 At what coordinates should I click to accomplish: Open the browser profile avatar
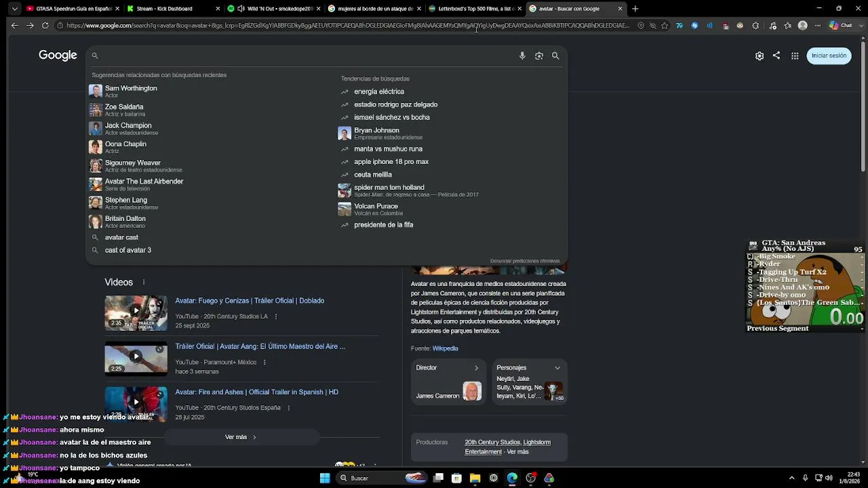point(803,26)
